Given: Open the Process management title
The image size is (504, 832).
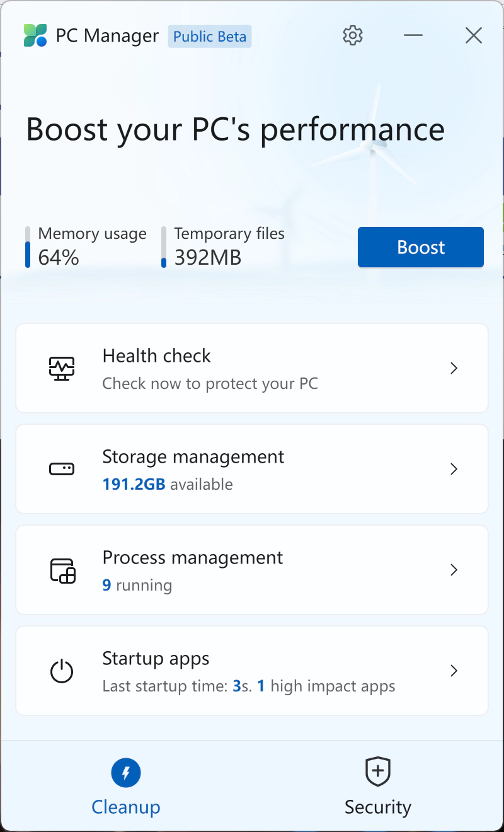Looking at the screenshot, I should point(193,557).
